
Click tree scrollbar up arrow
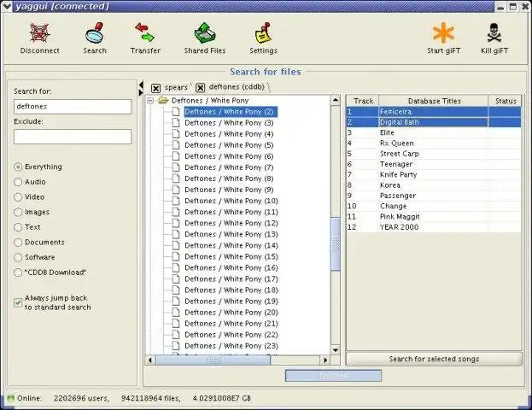(336, 100)
